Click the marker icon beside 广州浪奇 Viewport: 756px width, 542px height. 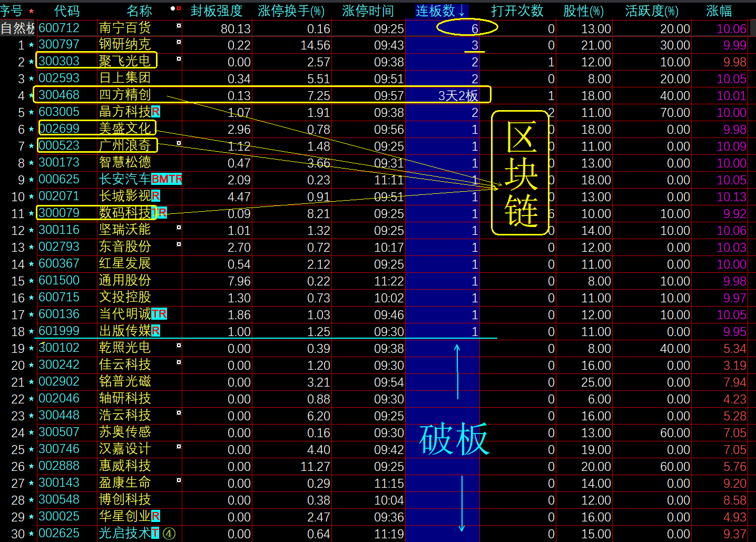point(179,143)
